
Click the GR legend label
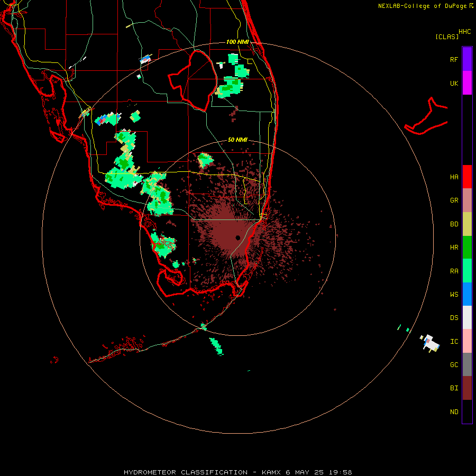click(454, 200)
